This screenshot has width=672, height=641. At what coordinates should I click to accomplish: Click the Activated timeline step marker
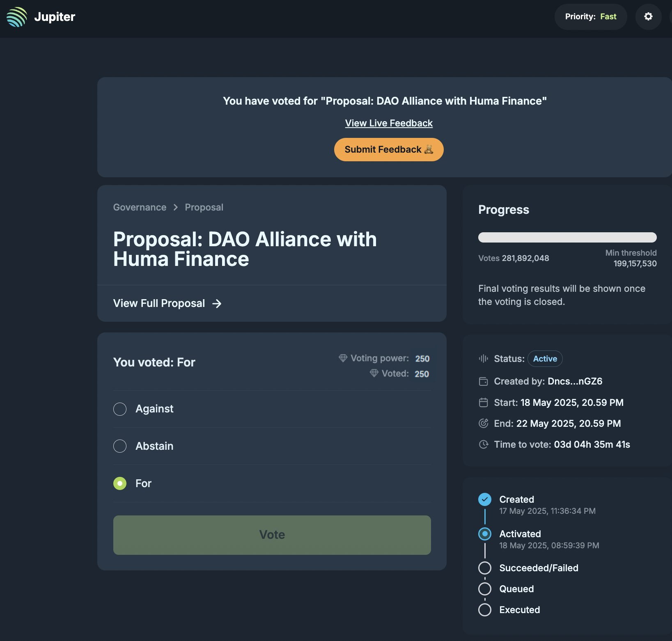coord(485,534)
